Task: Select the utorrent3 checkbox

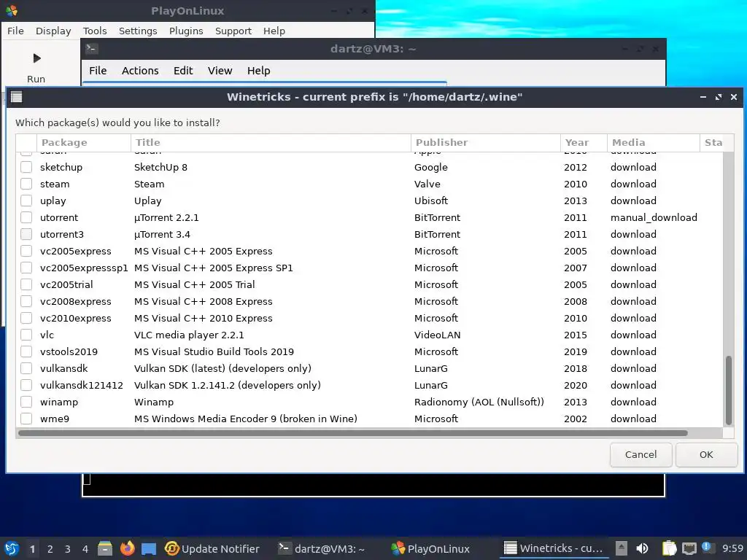Action: coord(26,234)
